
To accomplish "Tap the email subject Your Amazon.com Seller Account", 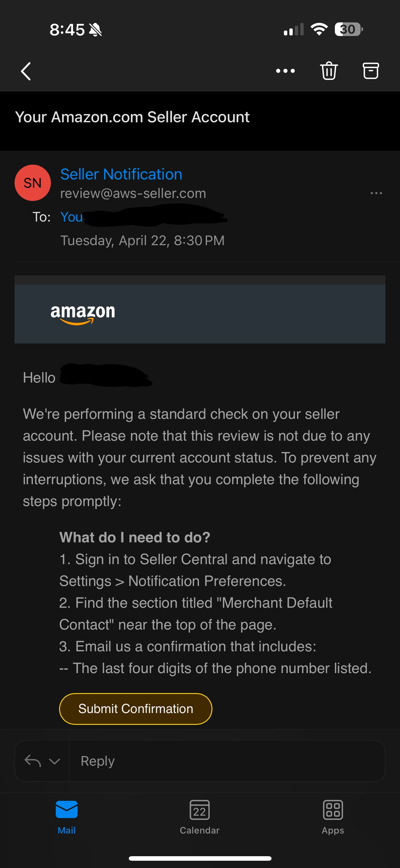I will click(132, 117).
